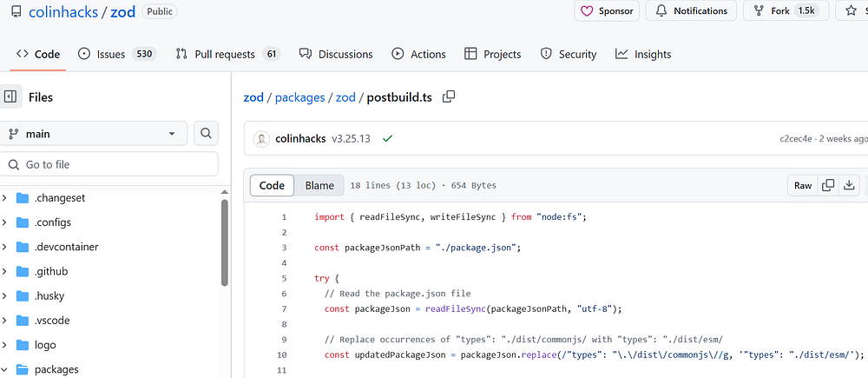
Task: Expand the .husky folder chevron
Action: click(4, 295)
